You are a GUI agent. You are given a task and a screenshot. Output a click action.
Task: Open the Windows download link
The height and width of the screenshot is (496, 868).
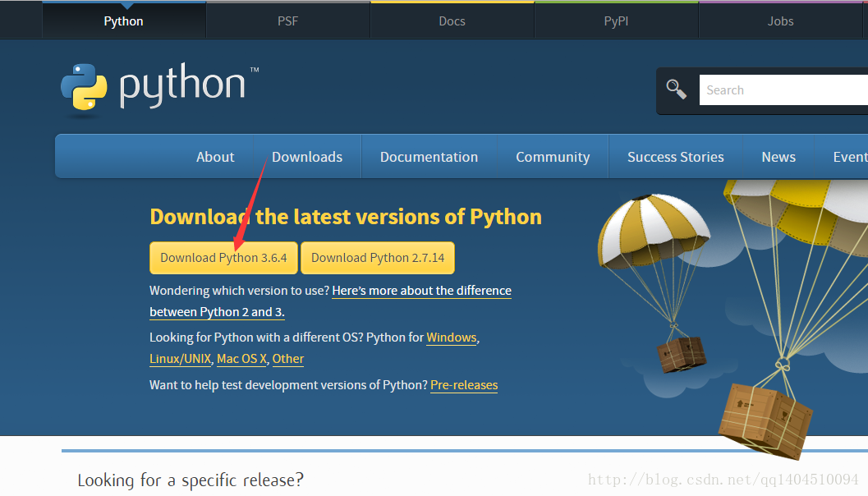(x=451, y=338)
